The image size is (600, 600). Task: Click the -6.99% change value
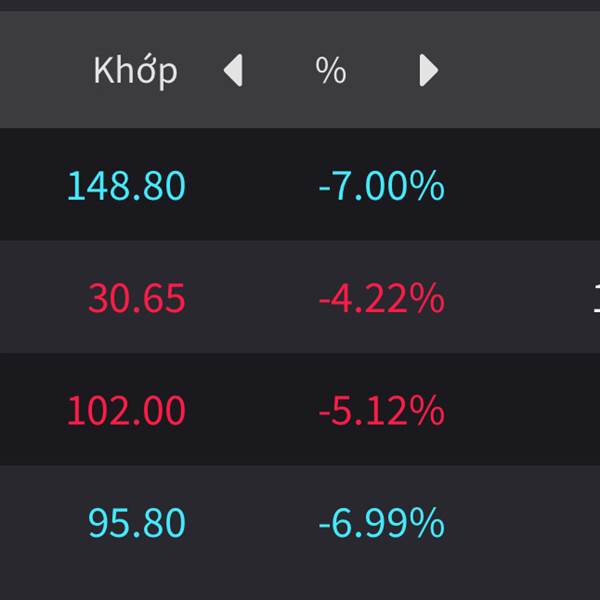[381, 523]
